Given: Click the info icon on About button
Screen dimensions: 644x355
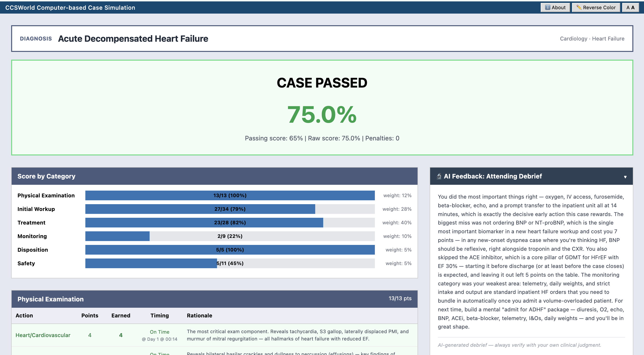Looking at the screenshot, I should [x=547, y=8].
